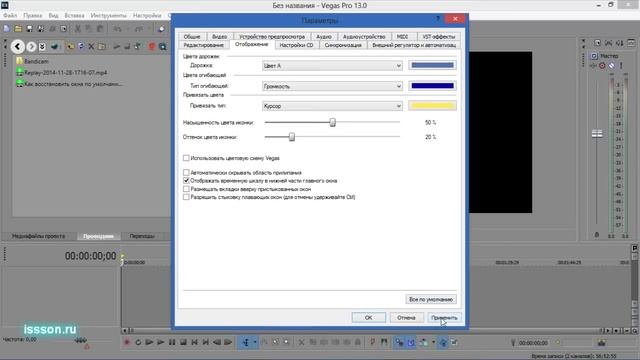Check 'Размещать вкладки вверху пристыкованных окон'
Screen dimensions: 640x360
[x=186, y=189]
